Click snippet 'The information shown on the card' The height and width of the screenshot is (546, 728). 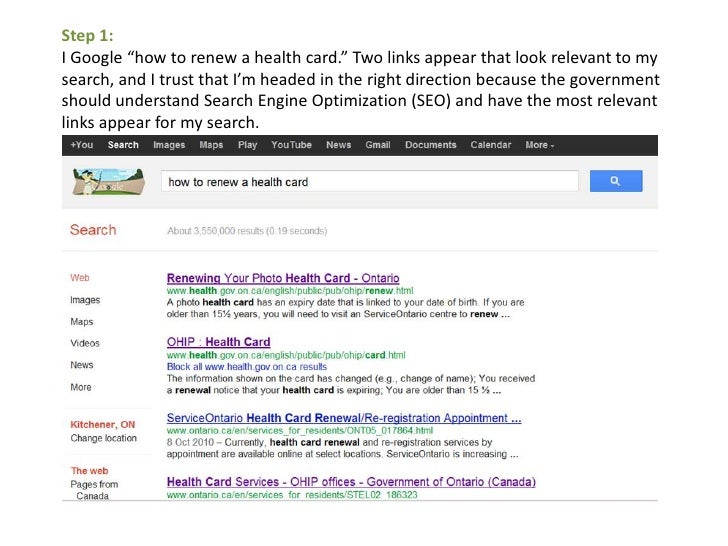click(351, 384)
